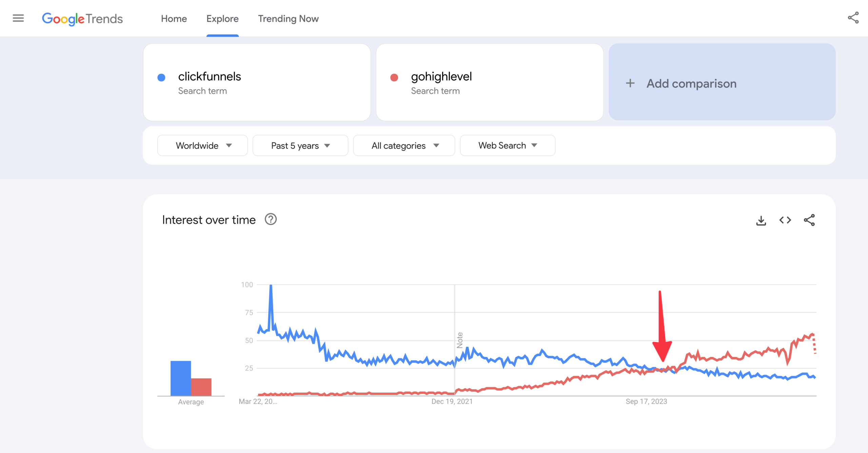Screen dimensions: 868x453
Task: Open the hamburger navigation menu
Action: (18, 18)
